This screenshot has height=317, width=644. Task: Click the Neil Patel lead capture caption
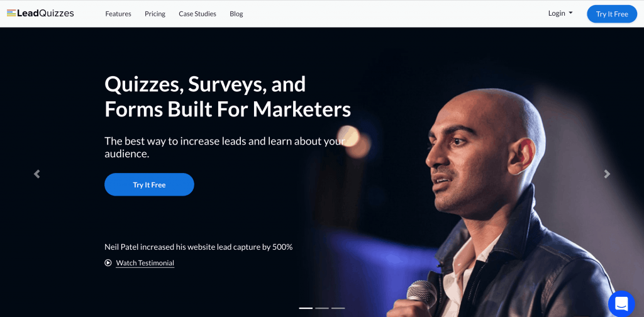tap(198, 247)
